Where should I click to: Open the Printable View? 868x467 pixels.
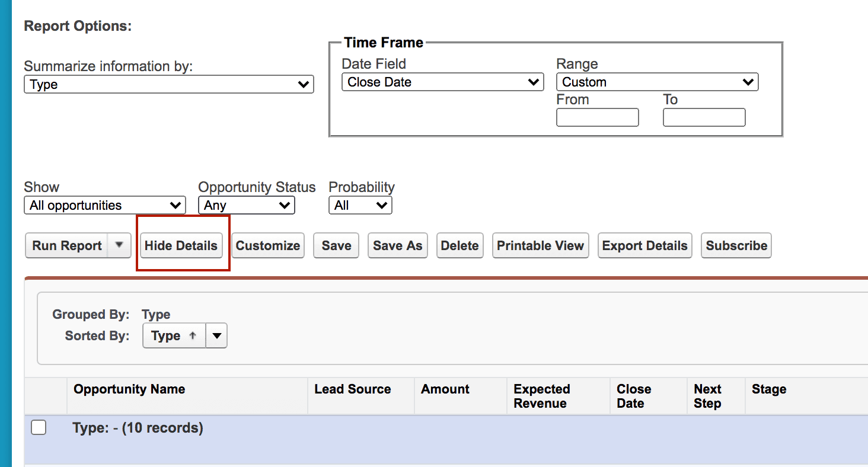click(540, 245)
